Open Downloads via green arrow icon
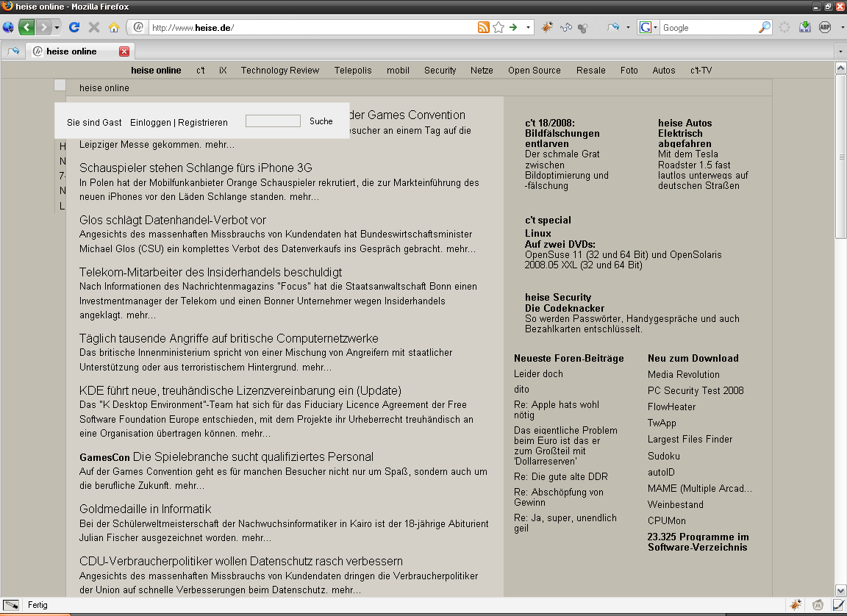The image size is (847, 616). click(805, 27)
